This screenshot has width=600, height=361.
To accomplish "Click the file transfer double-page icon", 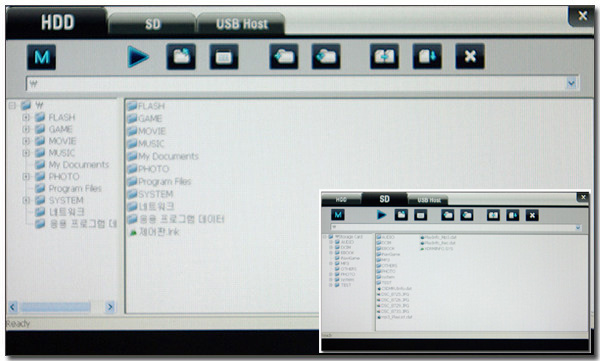I will coord(384,57).
